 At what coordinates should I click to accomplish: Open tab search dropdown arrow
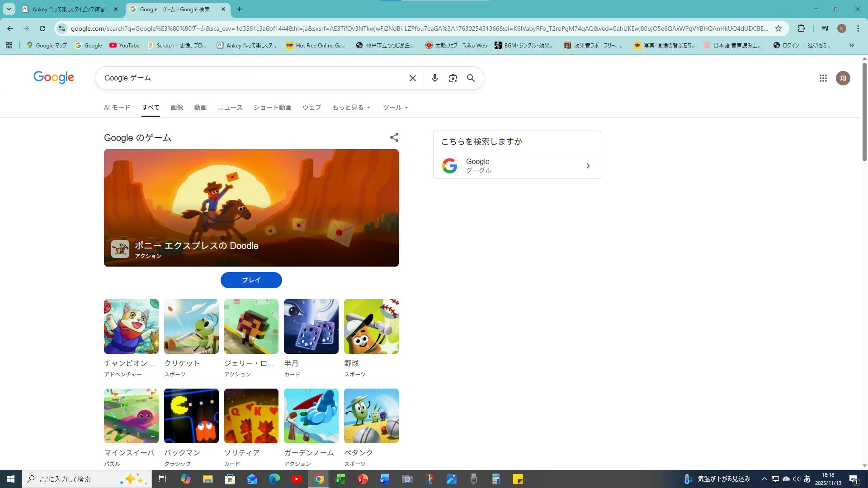click(9, 9)
